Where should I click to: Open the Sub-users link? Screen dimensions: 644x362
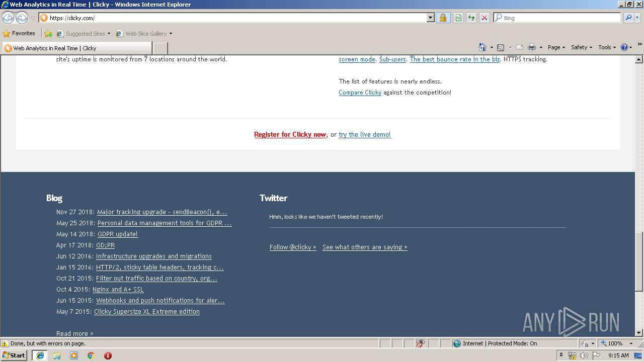(392, 59)
